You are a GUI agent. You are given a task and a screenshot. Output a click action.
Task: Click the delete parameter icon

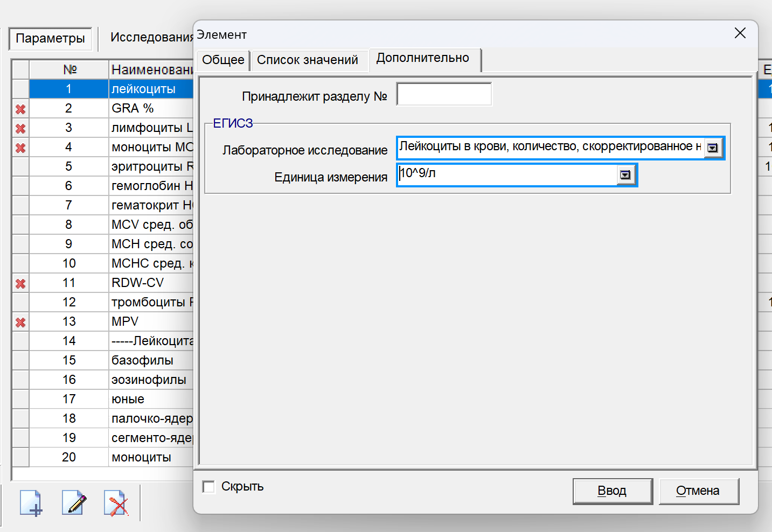[116, 503]
